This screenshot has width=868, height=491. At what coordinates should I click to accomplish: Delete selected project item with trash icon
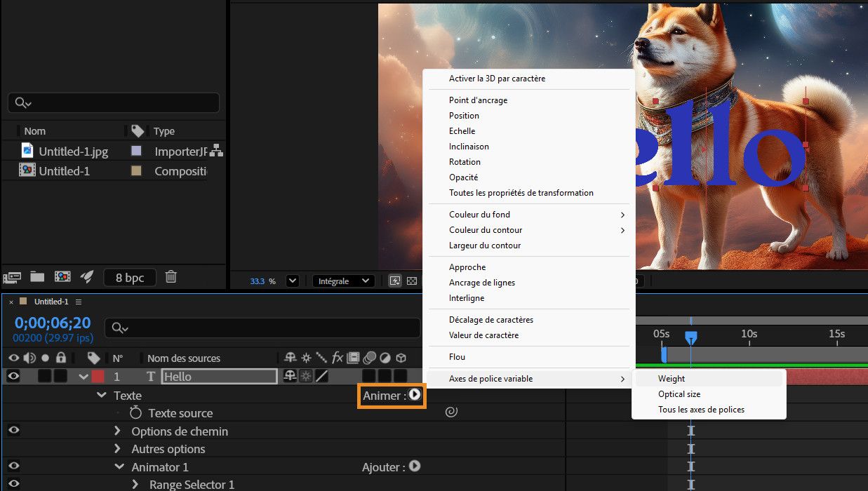click(171, 277)
